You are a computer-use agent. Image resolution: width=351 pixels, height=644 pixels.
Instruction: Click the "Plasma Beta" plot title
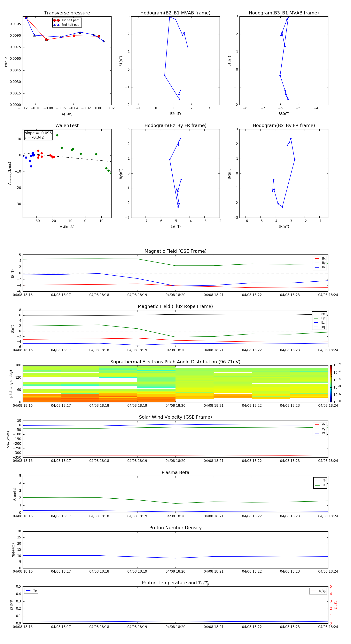tap(175, 473)
